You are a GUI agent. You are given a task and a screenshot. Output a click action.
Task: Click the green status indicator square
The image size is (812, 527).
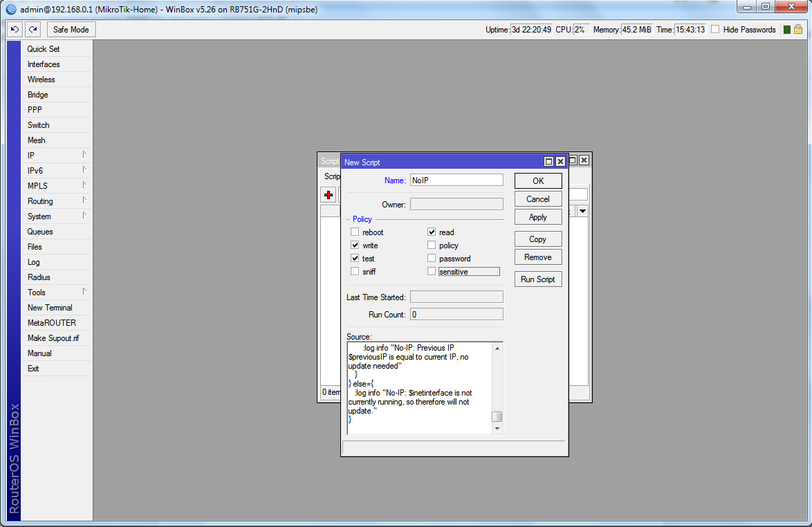point(786,30)
